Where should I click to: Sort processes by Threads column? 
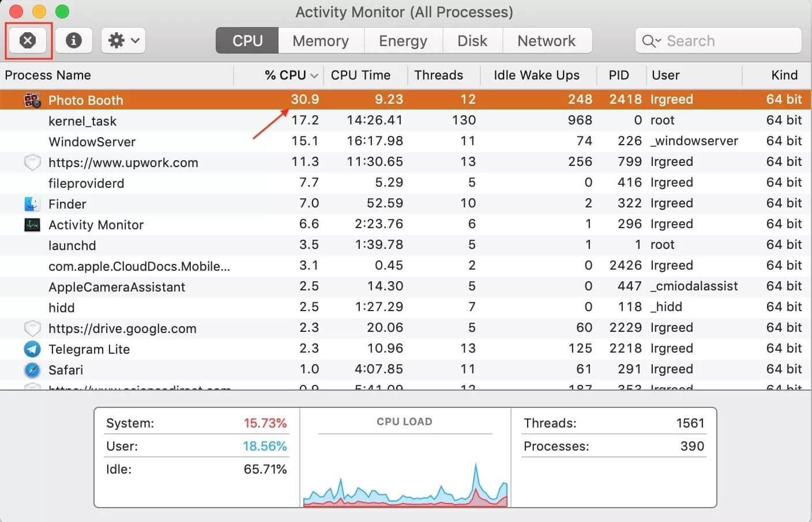pyautogui.click(x=438, y=75)
